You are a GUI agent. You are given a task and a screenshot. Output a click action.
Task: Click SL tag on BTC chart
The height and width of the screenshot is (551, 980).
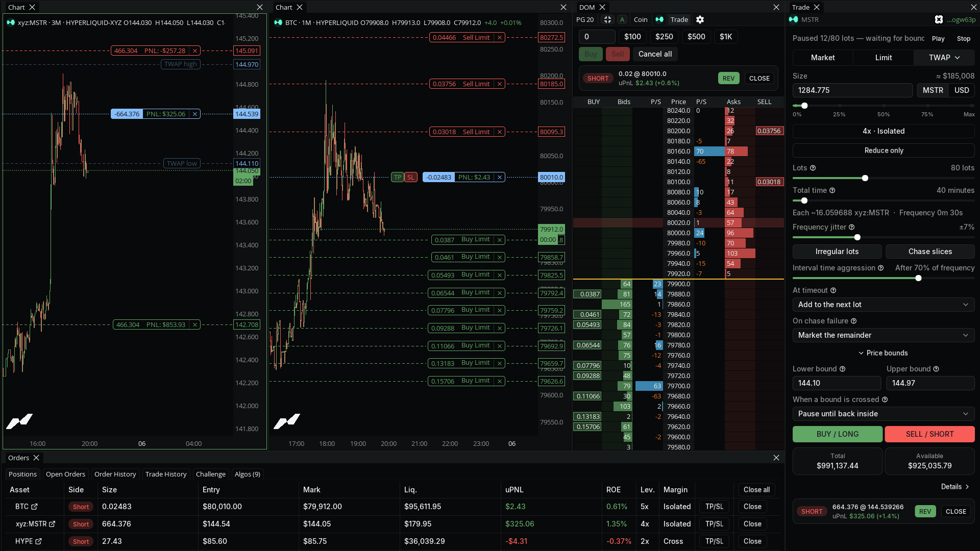(411, 178)
